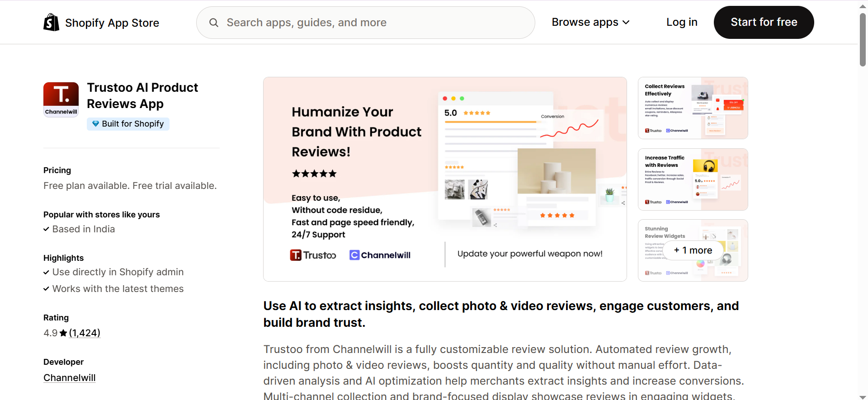This screenshot has width=868, height=400.
Task: Click the rating star icon
Action: point(63,333)
